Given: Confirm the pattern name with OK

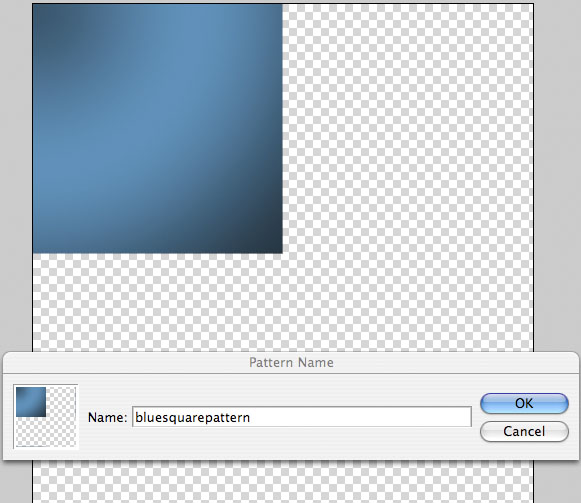Looking at the screenshot, I should tap(524, 403).
